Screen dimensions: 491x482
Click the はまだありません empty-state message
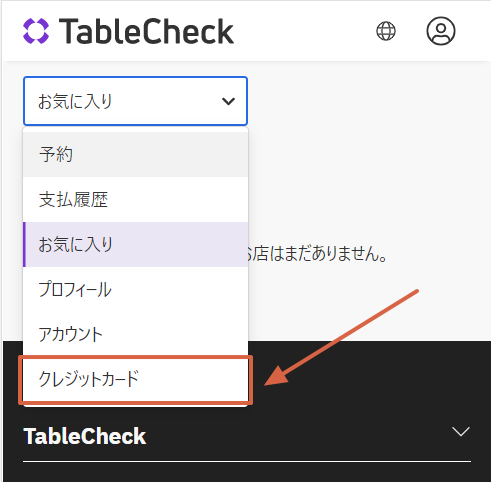317,254
